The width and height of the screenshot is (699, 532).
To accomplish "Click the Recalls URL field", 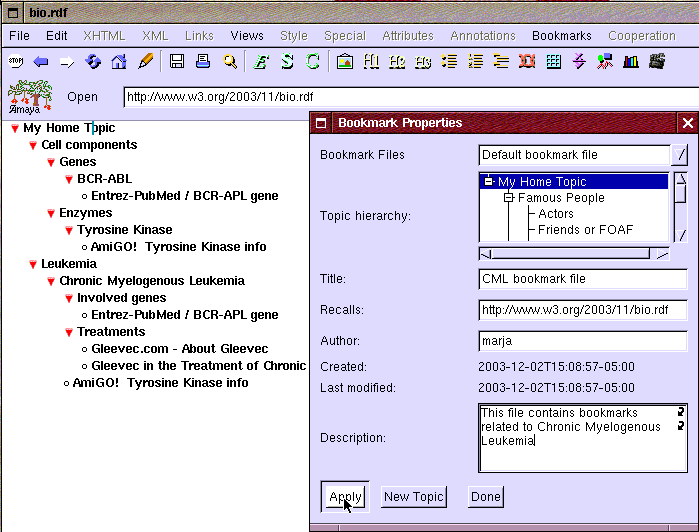I will 583,310.
